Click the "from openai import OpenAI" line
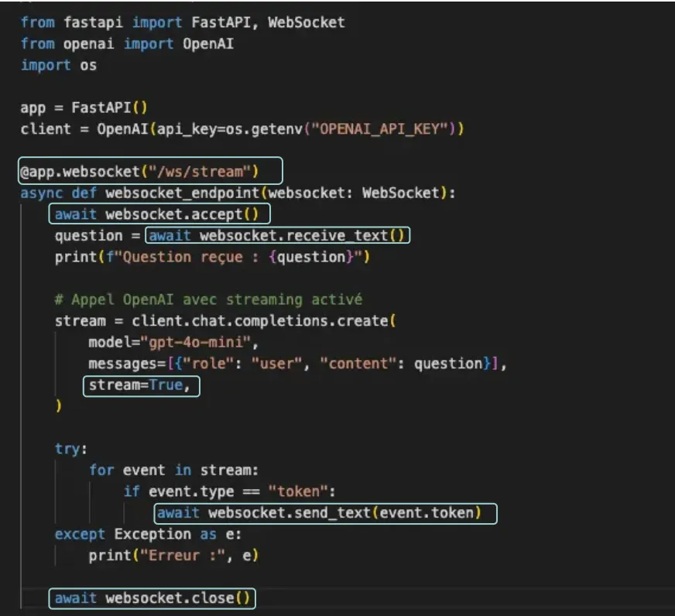This screenshot has height=616, width=675. pos(127,43)
